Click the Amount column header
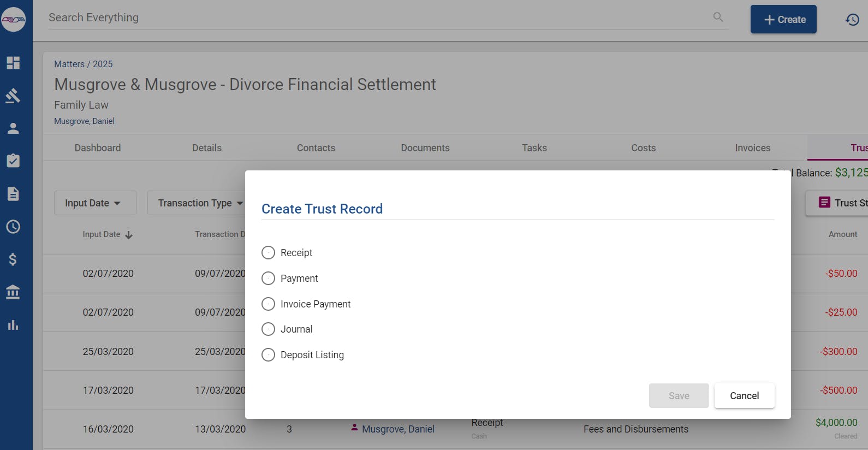Viewport: 868px width, 450px height. point(843,234)
